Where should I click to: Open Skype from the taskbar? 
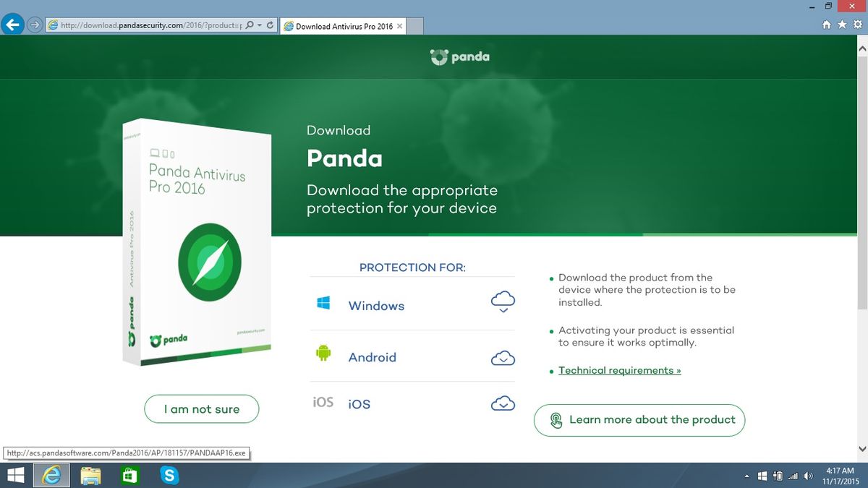pos(169,476)
